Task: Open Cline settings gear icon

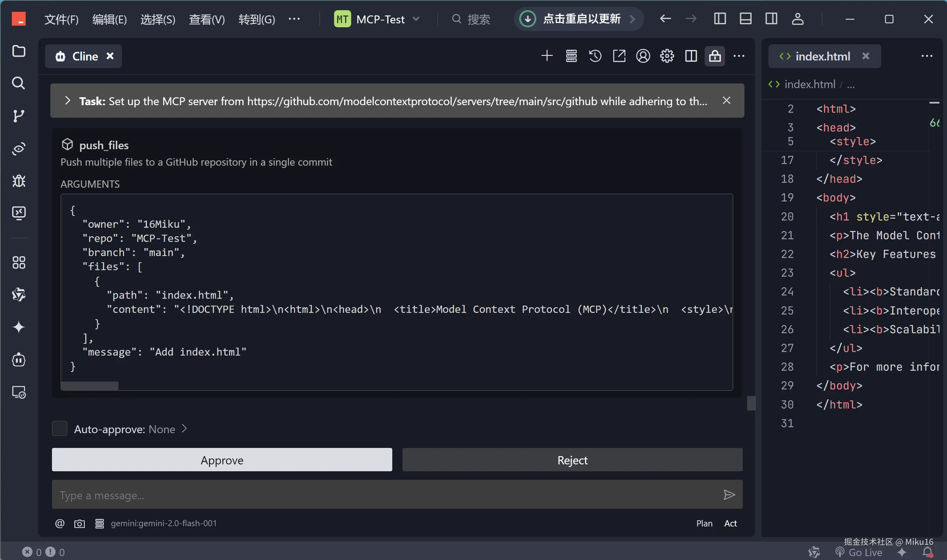Action: (x=667, y=56)
